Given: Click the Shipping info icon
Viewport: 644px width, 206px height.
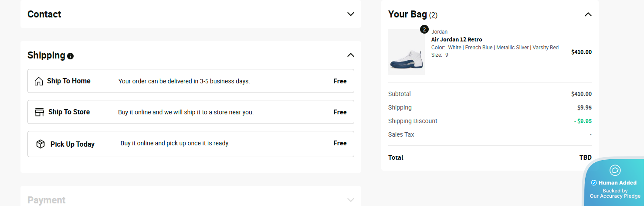Looking at the screenshot, I should (x=71, y=56).
